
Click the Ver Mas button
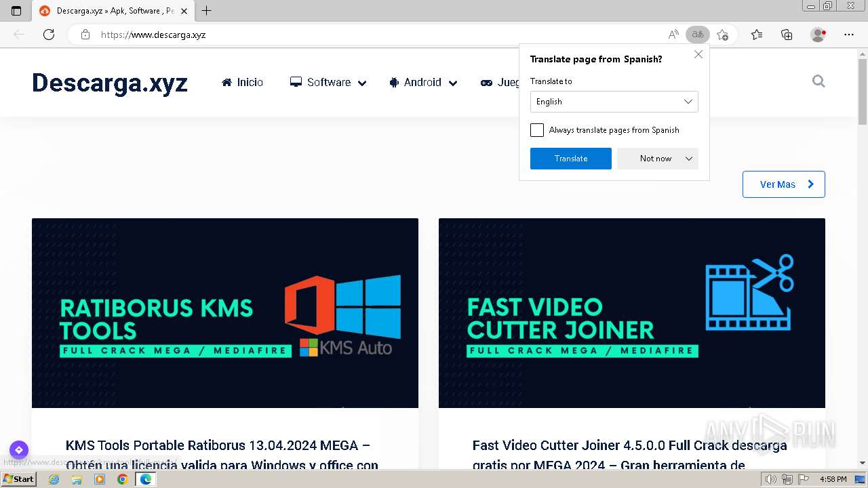point(784,184)
